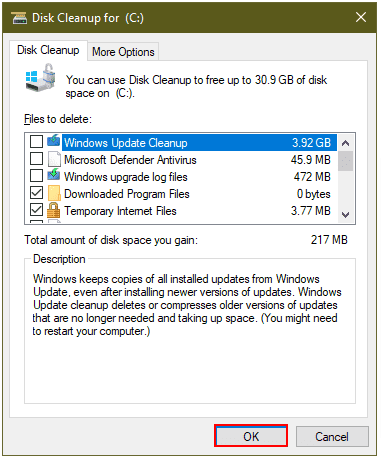Screen dimensions: 381x457
Task: Select the Downloaded Program Files entry
Action: coord(127,194)
